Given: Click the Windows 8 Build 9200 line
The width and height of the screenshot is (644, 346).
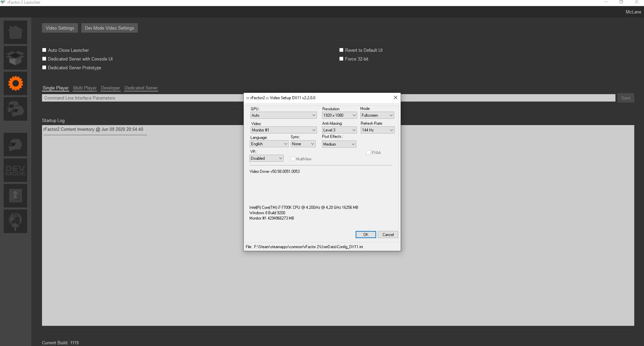Looking at the screenshot, I should click(x=267, y=213).
